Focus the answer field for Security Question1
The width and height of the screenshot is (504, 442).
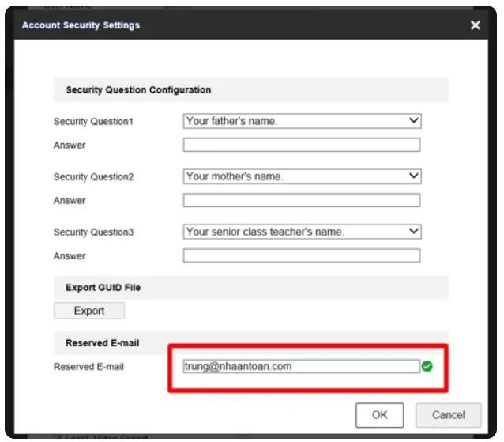pos(302,145)
